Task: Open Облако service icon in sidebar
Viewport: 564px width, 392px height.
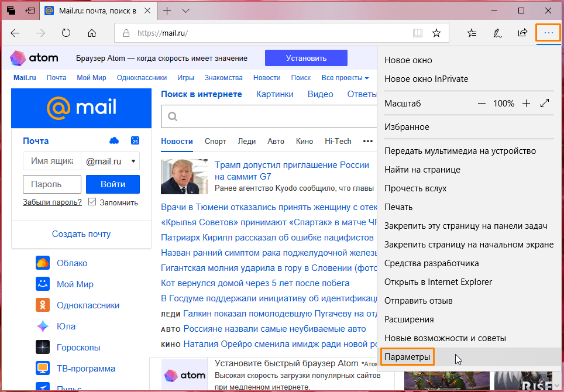Action: coord(43,263)
